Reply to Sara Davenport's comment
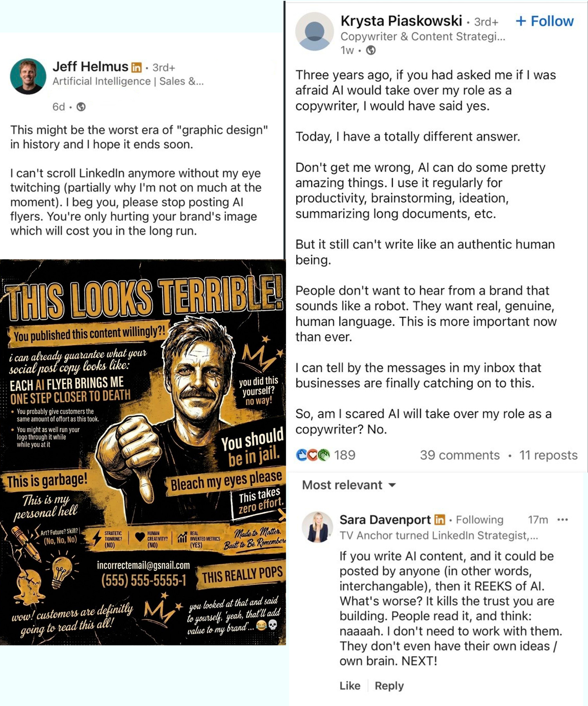This screenshot has height=706, width=588. point(389,686)
